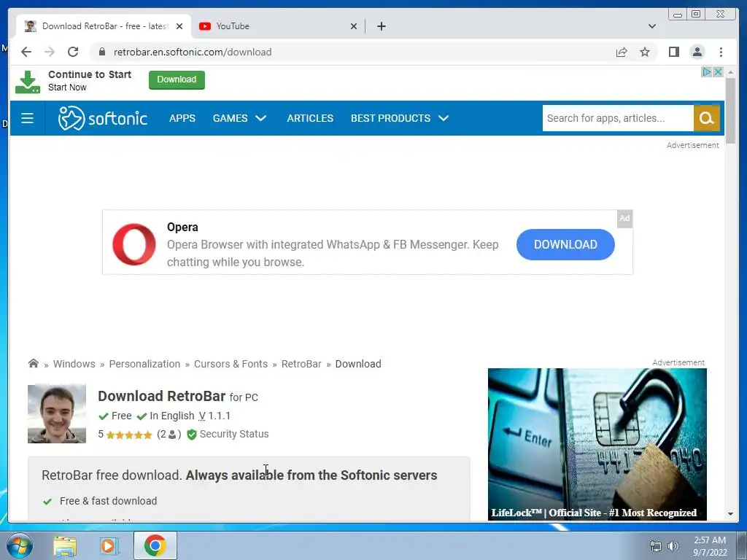Open a new browser tab
Viewport: 747px width, 560px height.
click(381, 26)
